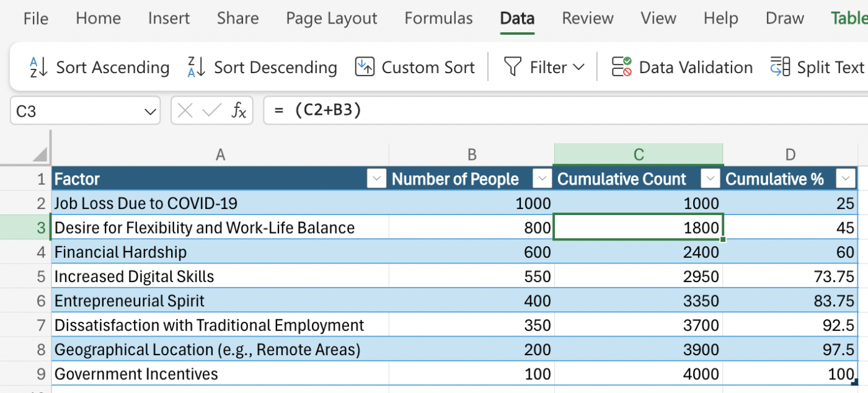Open Data Validation tool
Viewport: 868px width, 393px height.
(x=621, y=67)
